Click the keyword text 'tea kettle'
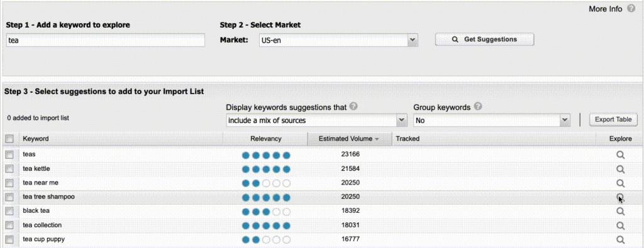Viewport: 644px width, 248px height. (36, 168)
